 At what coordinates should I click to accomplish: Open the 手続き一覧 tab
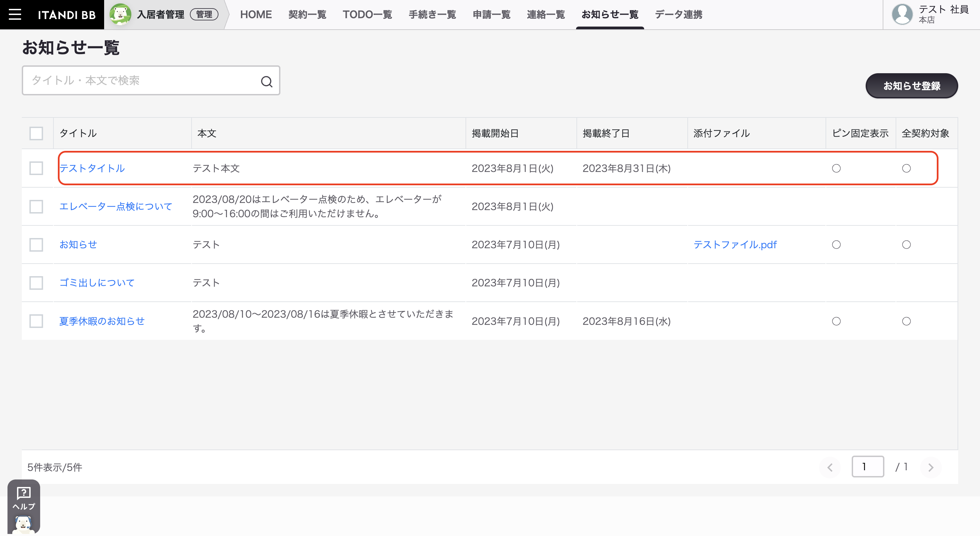[x=432, y=14]
